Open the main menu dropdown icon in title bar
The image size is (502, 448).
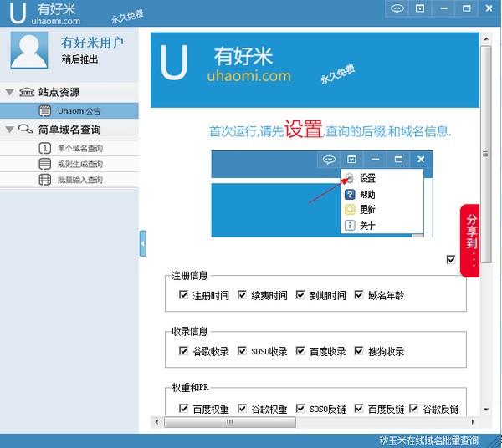(x=420, y=8)
